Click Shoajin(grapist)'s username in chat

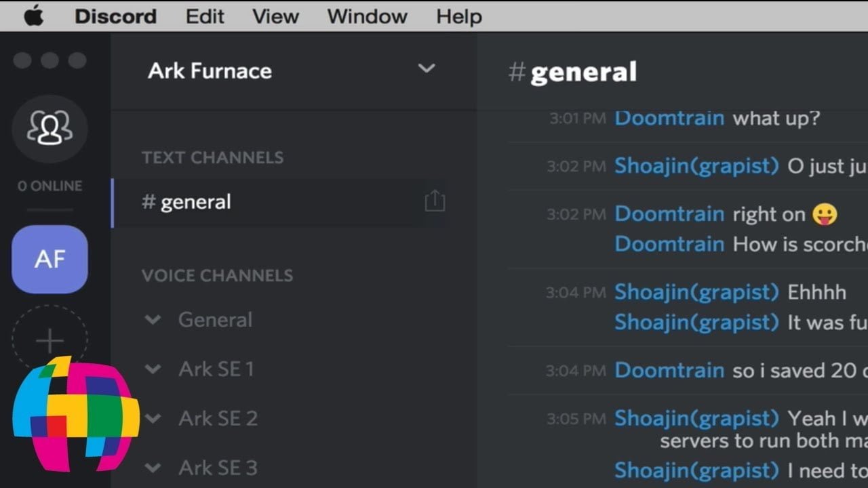pos(696,165)
